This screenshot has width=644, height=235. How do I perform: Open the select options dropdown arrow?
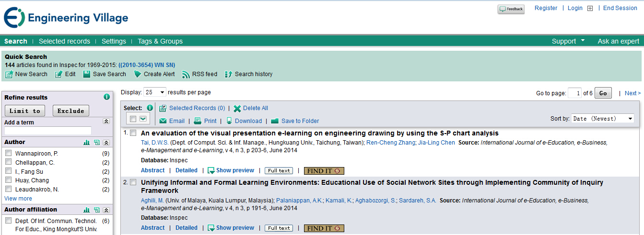click(143, 119)
